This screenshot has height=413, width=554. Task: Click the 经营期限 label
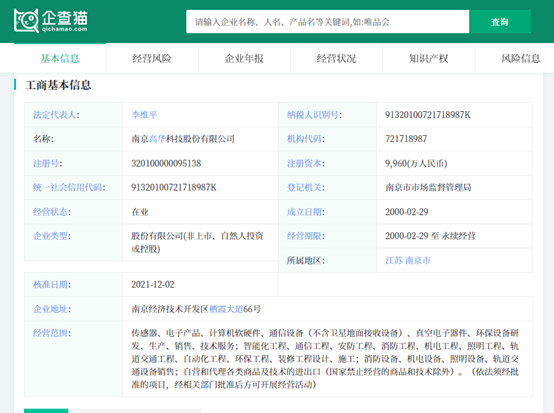(306, 236)
